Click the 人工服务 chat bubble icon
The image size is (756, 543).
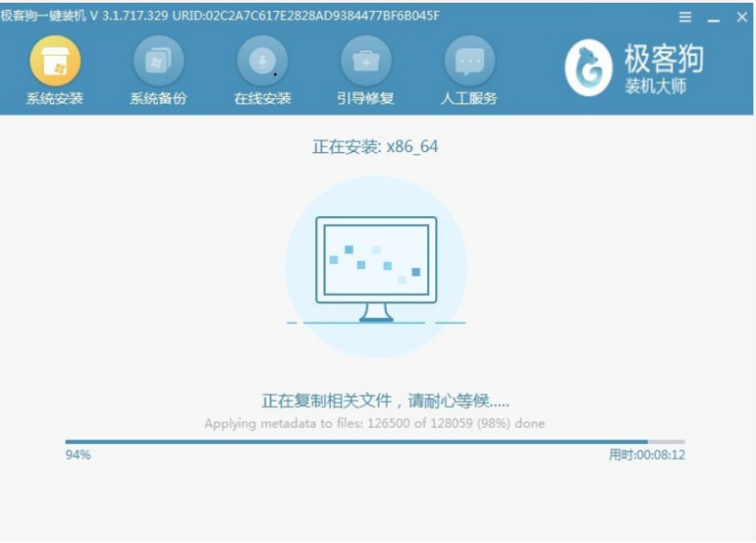pyautogui.click(x=469, y=62)
